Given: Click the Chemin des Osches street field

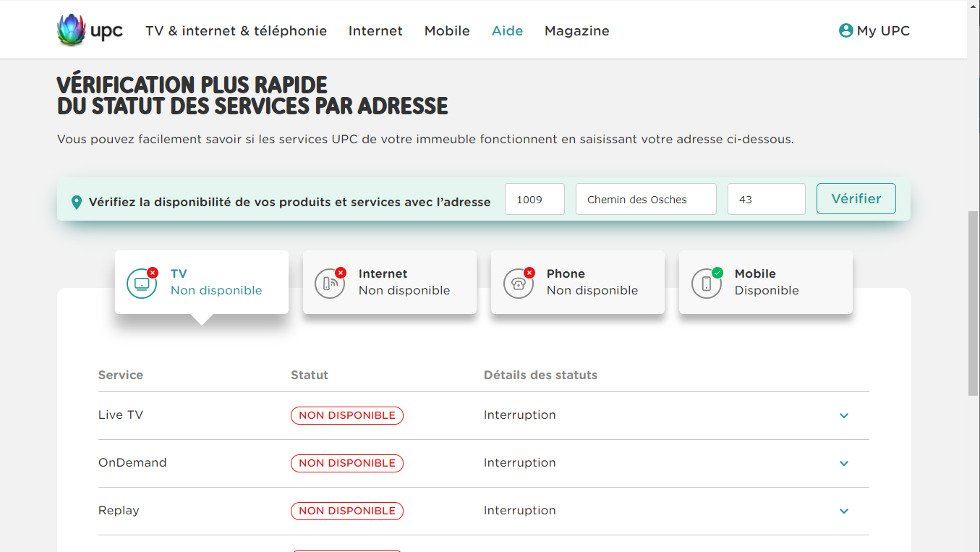Looking at the screenshot, I should click(645, 200).
